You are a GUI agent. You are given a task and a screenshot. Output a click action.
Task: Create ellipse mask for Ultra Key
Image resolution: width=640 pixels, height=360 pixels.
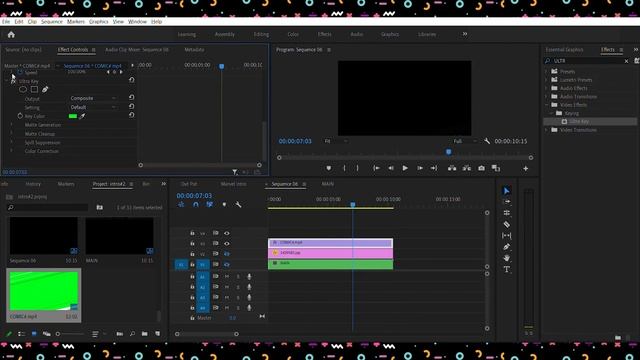[x=23, y=89]
